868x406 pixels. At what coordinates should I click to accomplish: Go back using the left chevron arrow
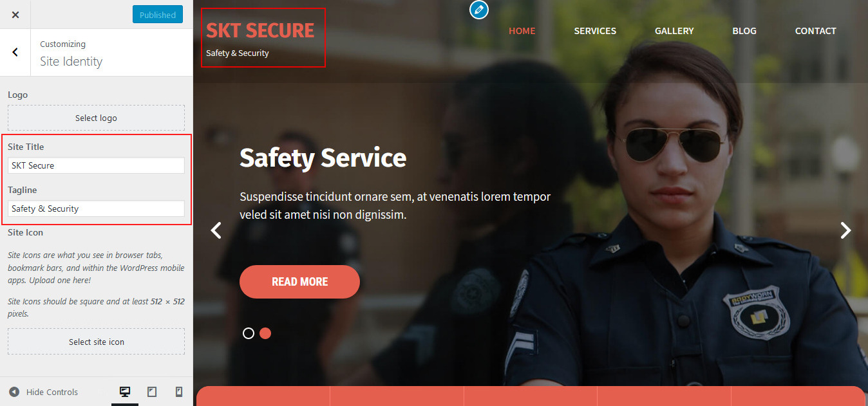[15, 52]
